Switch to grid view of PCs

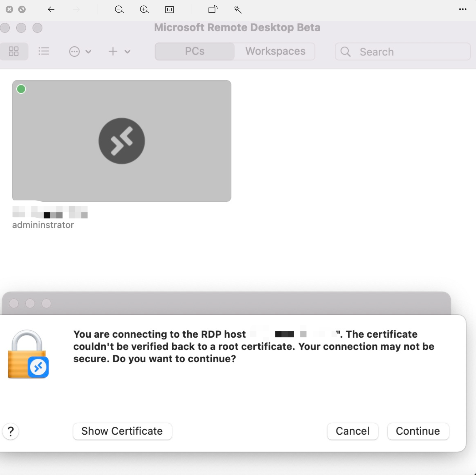pyautogui.click(x=14, y=51)
